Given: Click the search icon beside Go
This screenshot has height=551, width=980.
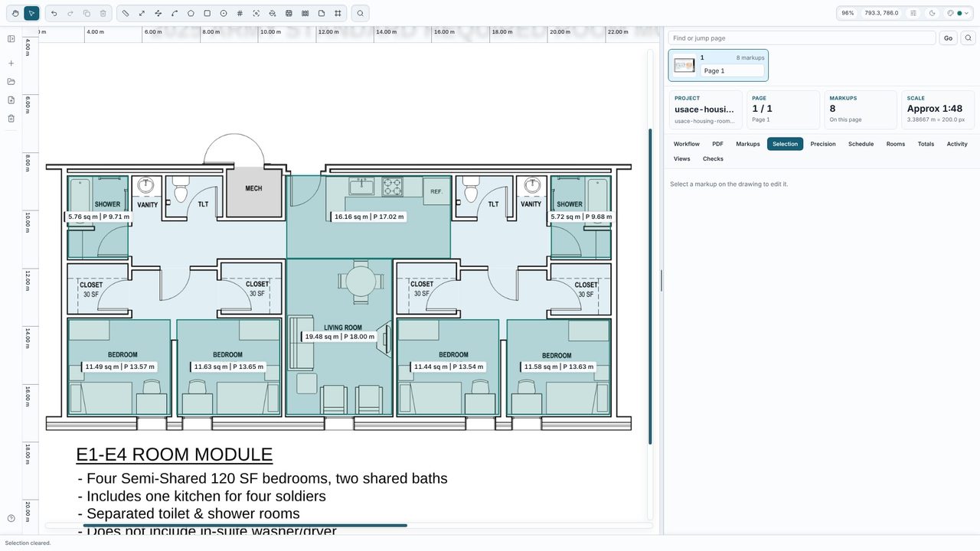Looking at the screenshot, I should [x=969, y=38].
